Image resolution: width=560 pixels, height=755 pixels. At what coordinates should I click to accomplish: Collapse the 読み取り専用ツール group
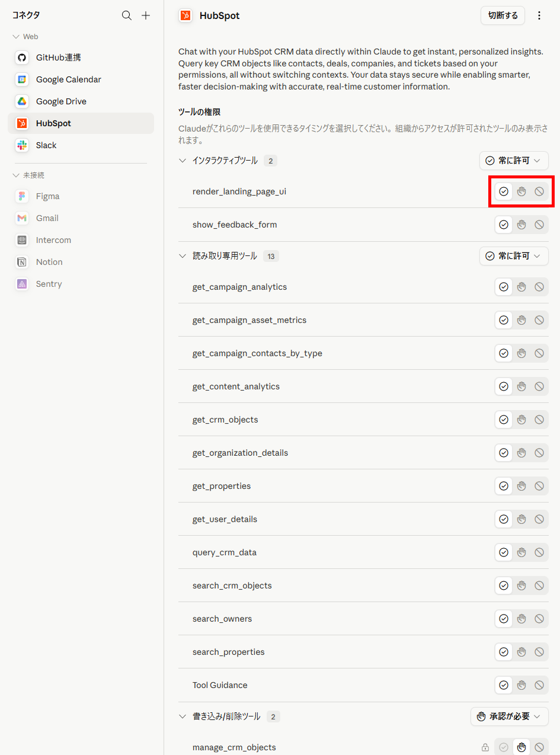pos(183,256)
